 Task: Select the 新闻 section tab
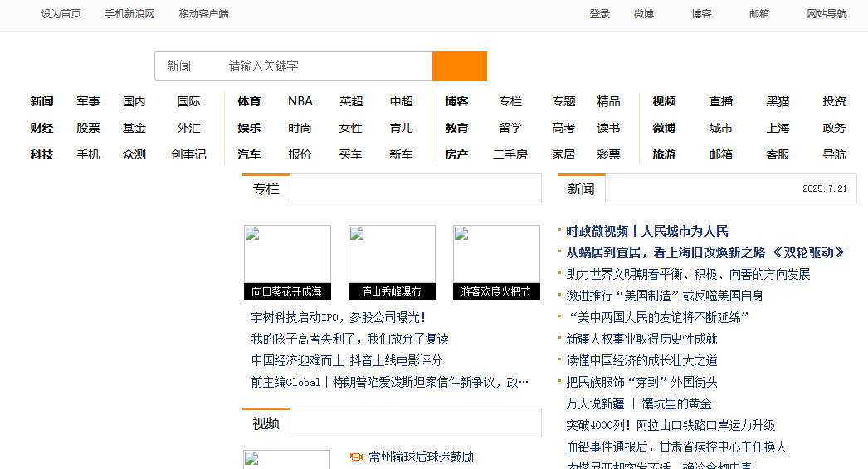(x=581, y=188)
